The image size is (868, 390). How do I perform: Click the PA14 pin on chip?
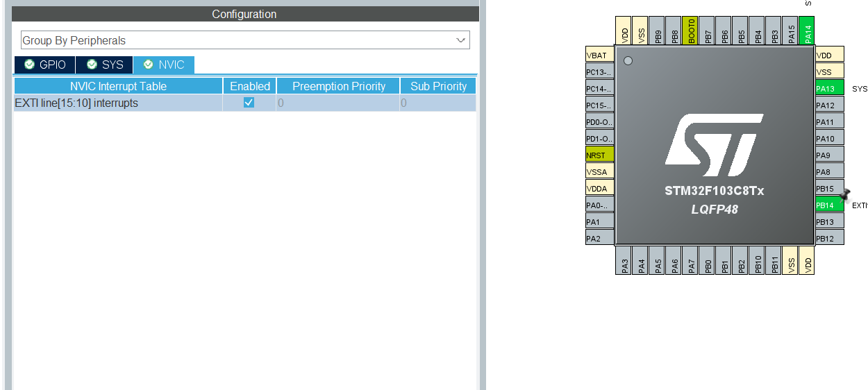806,31
